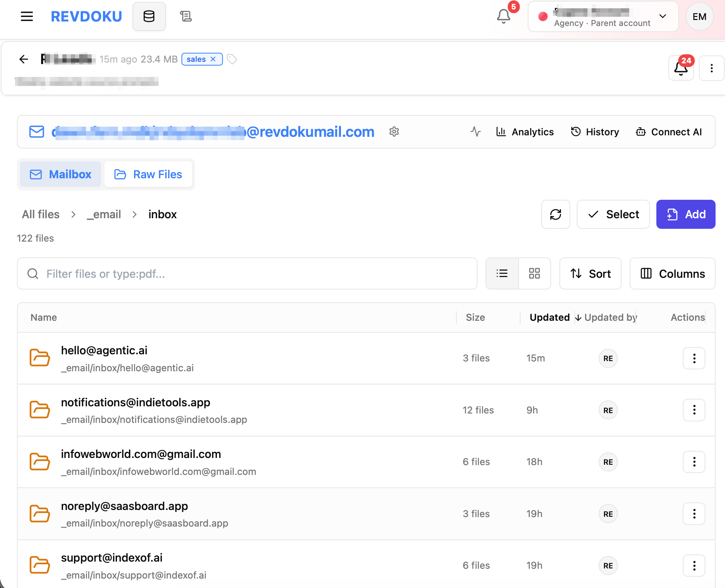Open History

pyautogui.click(x=595, y=132)
